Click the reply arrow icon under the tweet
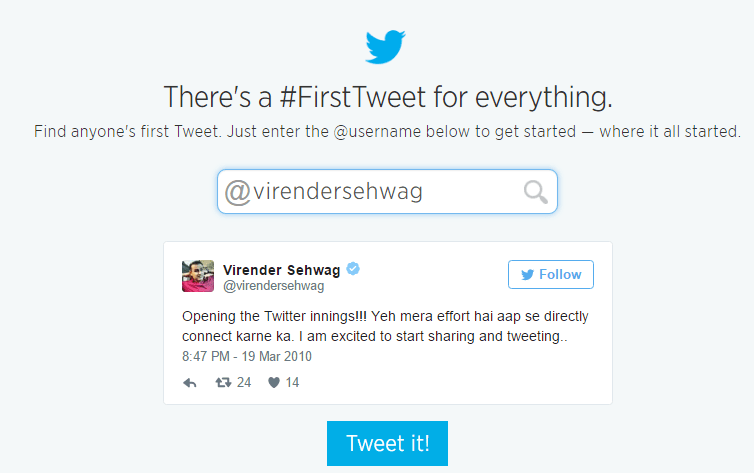754x473 pixels. click(x=190, y=383)
